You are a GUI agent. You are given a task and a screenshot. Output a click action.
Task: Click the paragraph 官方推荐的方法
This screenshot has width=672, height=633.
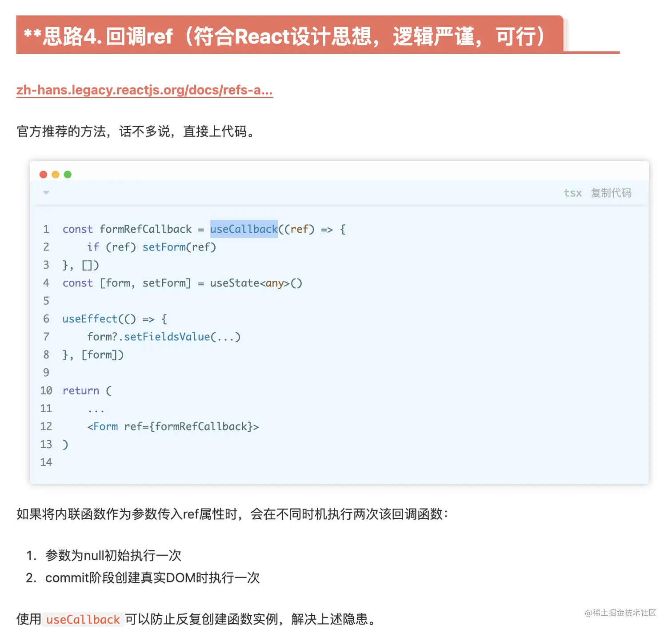(x=137, y=131)
